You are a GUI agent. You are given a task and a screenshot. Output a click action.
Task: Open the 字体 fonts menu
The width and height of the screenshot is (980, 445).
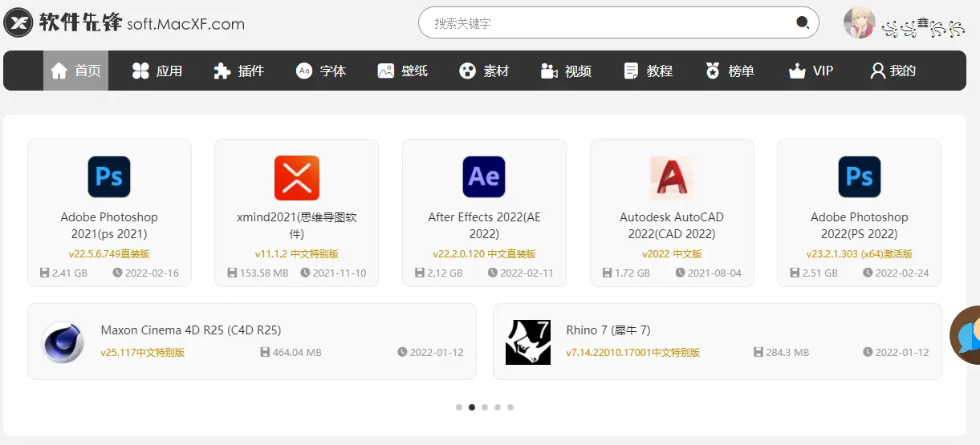[320, 71]
